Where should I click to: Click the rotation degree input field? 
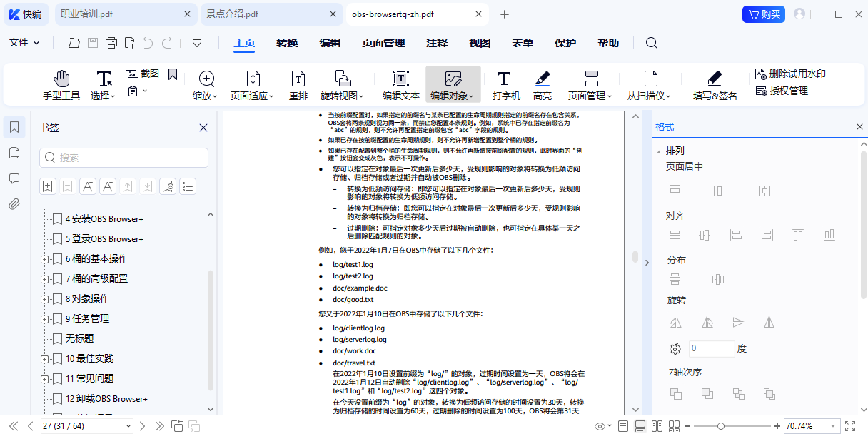[x=712, y=349]
